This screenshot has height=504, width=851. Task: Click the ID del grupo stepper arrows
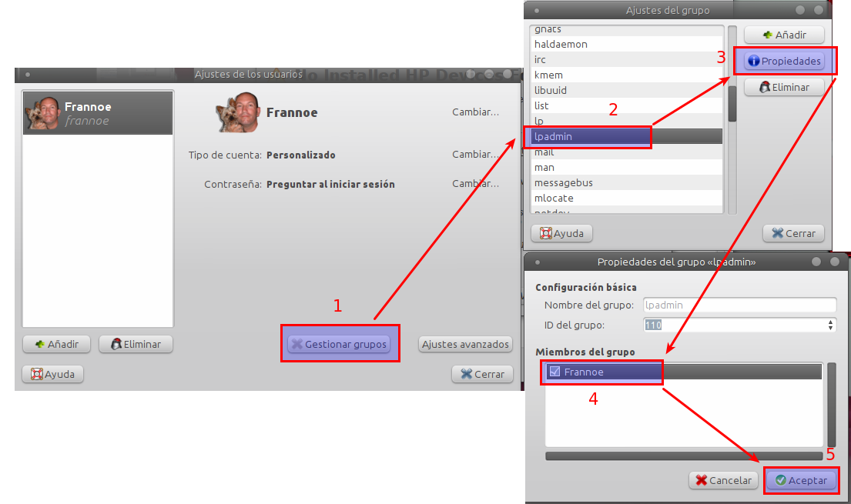830,325
